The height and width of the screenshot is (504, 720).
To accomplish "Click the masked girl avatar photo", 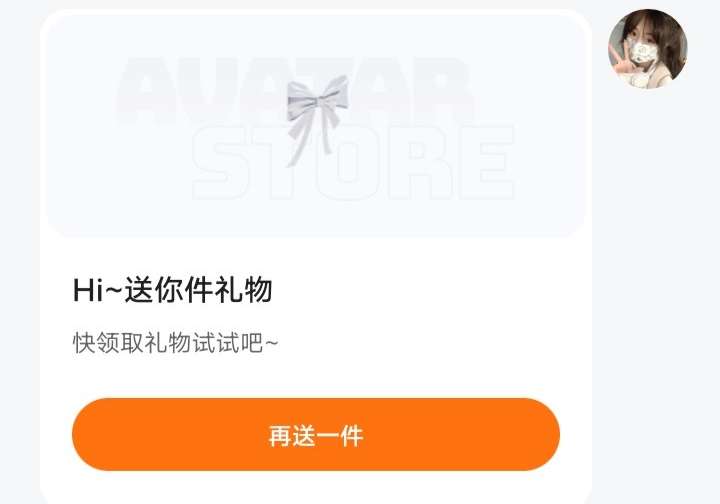I will click(647, 49).
